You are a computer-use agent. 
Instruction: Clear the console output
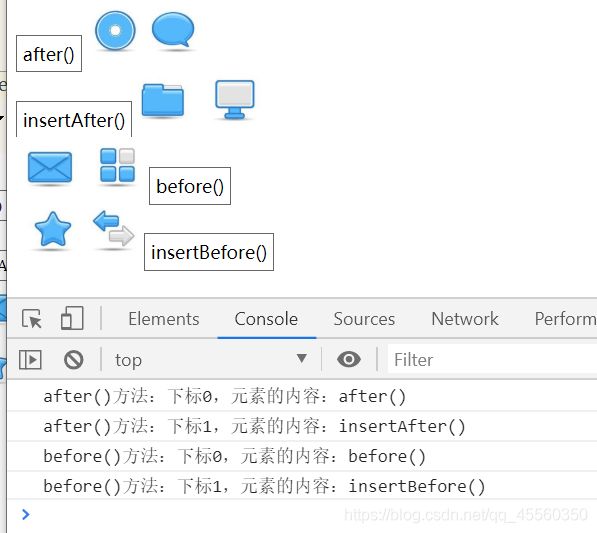point(73,360)
